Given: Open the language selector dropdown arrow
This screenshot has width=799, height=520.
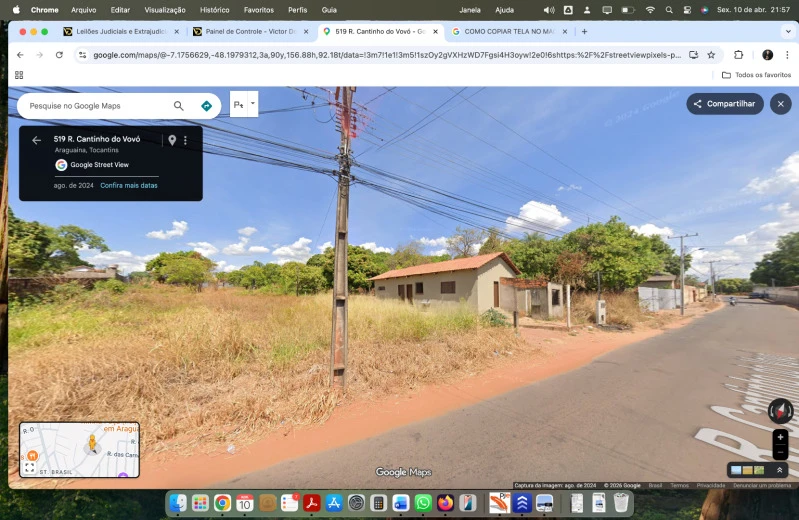Looking at the screenshot, I should pyautogui.click(x=253, y=103).
